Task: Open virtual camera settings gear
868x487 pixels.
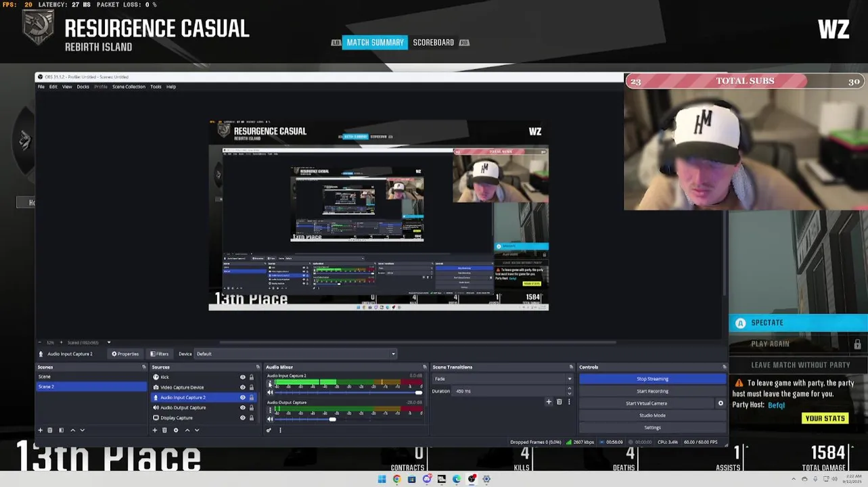Action: point(721,403)
